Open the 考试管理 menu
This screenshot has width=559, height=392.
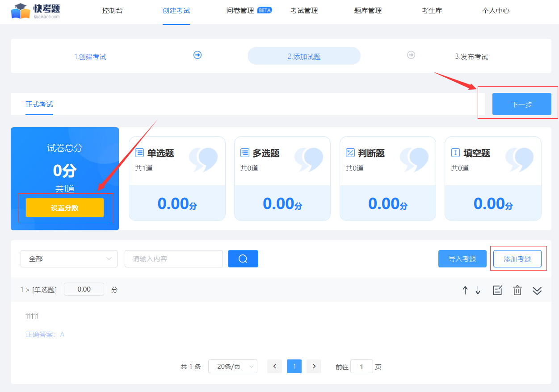[304, 11]
